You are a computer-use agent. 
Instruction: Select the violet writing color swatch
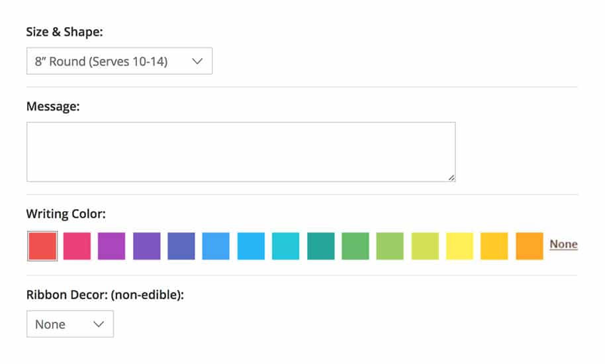click(x=146, y=246)
